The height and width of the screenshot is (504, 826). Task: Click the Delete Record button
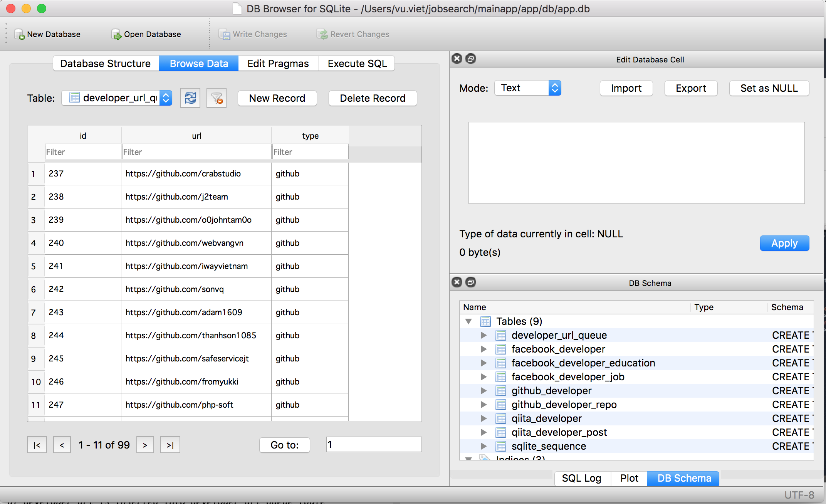coord(373,98)
